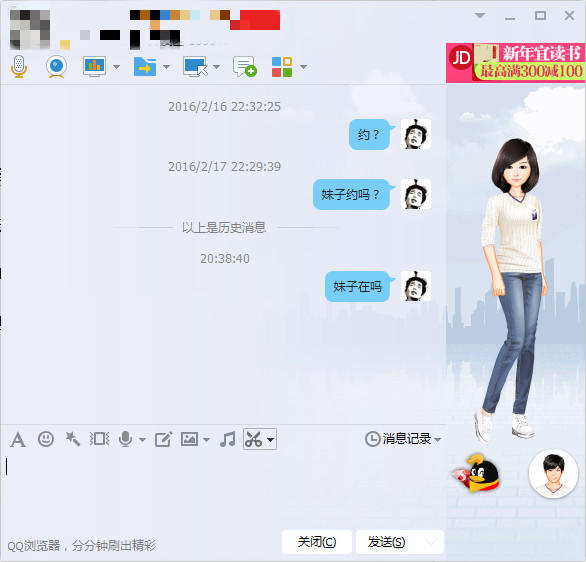Take a screenshot with scissors icon

[253, 439]
